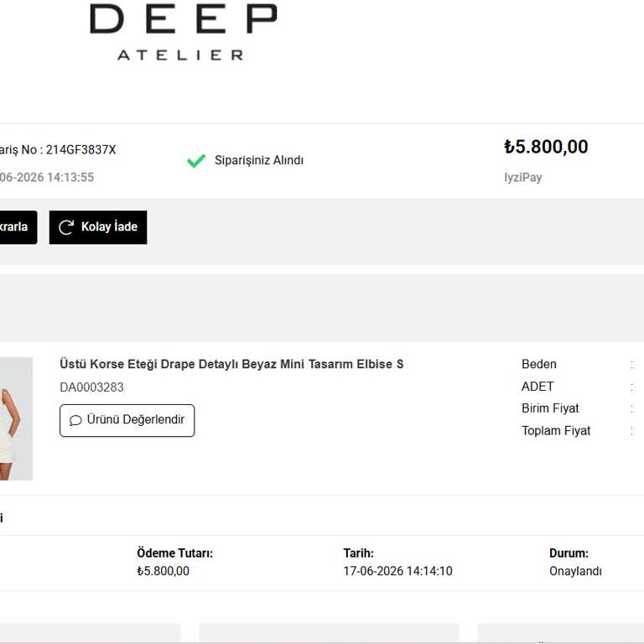Click the Beden size label
Screen dimensions: 644x644
pyautogui.click(x=539, y=364)
